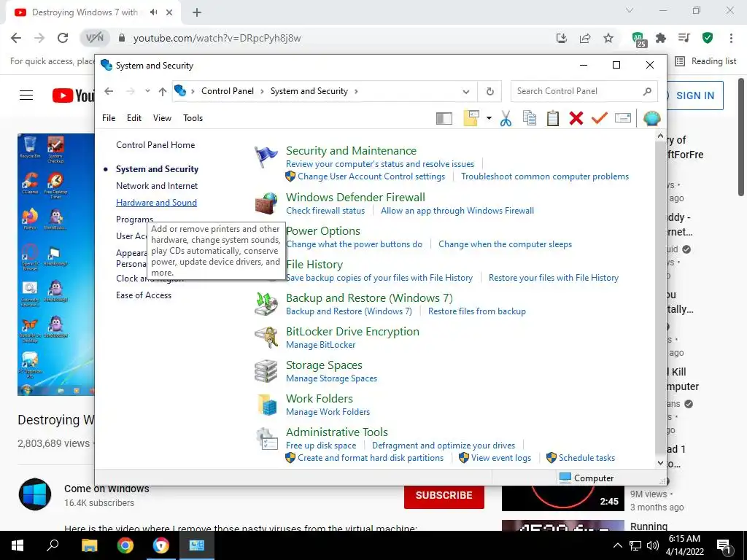Open File Explorer from taskbar
The image size is (747, 560).
point(89,545)
